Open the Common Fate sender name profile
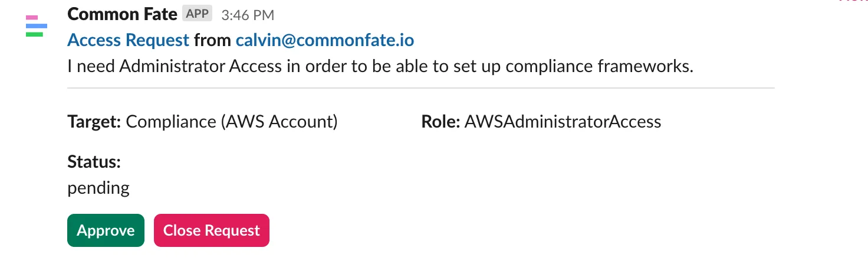868x267 pixels. pyautogui.click(x=123, y=14)
